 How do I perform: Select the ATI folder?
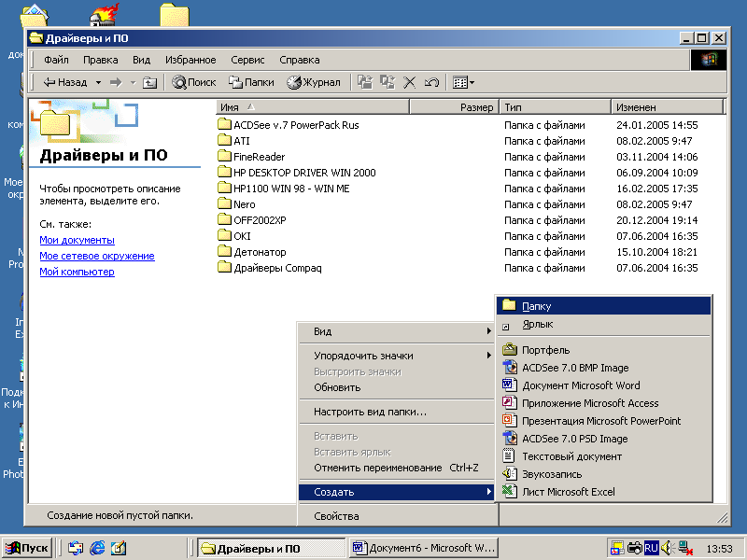point(233,141)
